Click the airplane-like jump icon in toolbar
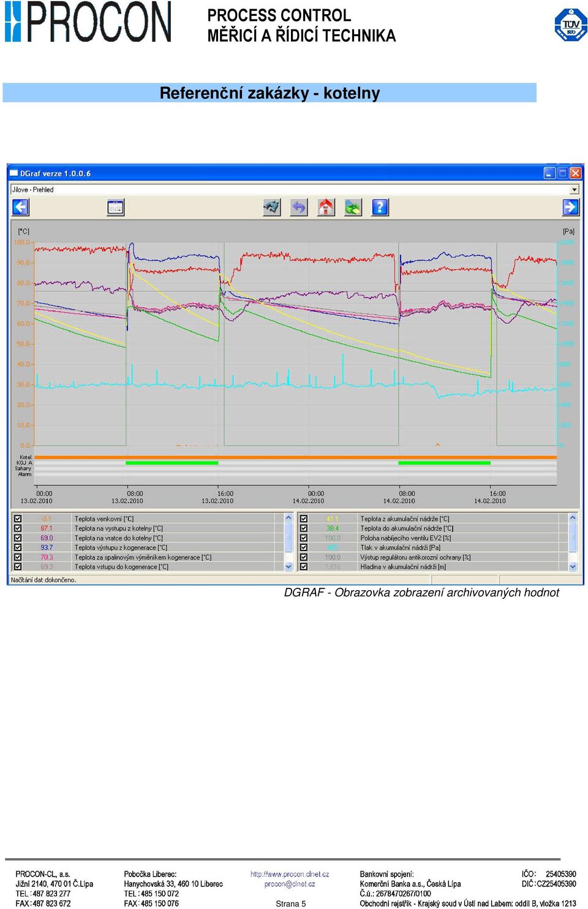 (x=272, y=207)
